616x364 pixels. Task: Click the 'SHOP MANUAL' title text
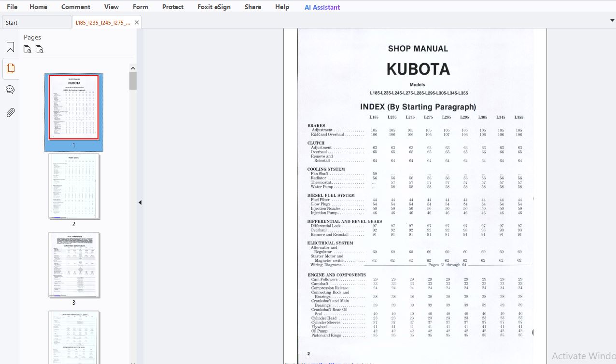tap(418, 49)
